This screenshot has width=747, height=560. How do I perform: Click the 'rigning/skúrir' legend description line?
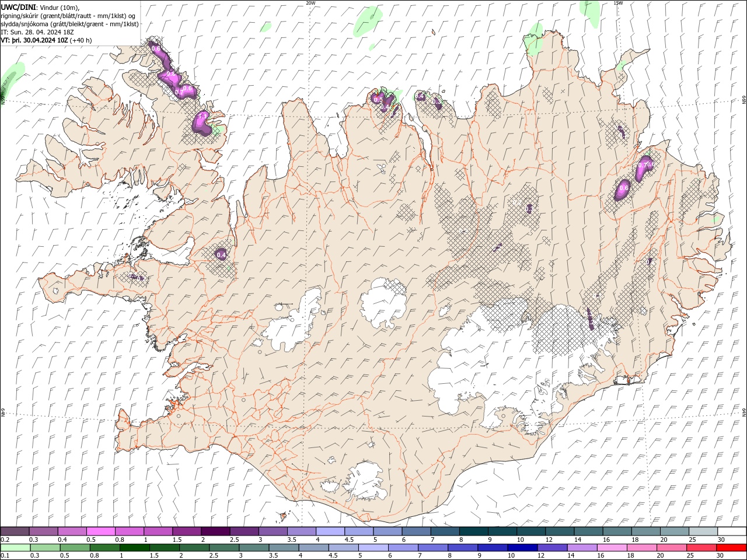[x=68, y=16]
